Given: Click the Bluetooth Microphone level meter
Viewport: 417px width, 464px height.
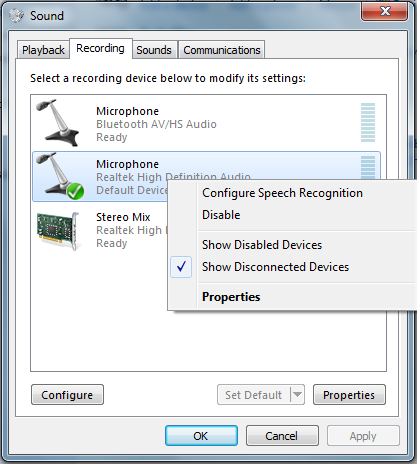Looking at the screenshot, I should point(368,122).
